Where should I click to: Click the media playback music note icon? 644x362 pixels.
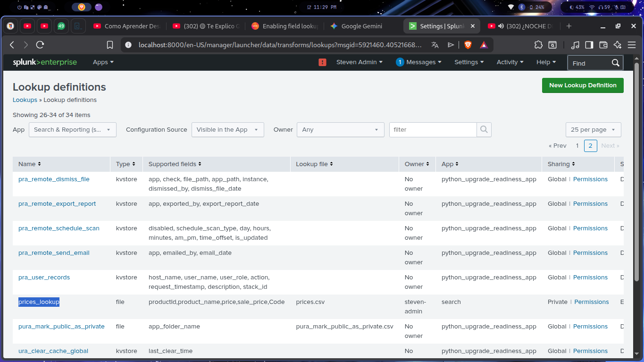575,44
